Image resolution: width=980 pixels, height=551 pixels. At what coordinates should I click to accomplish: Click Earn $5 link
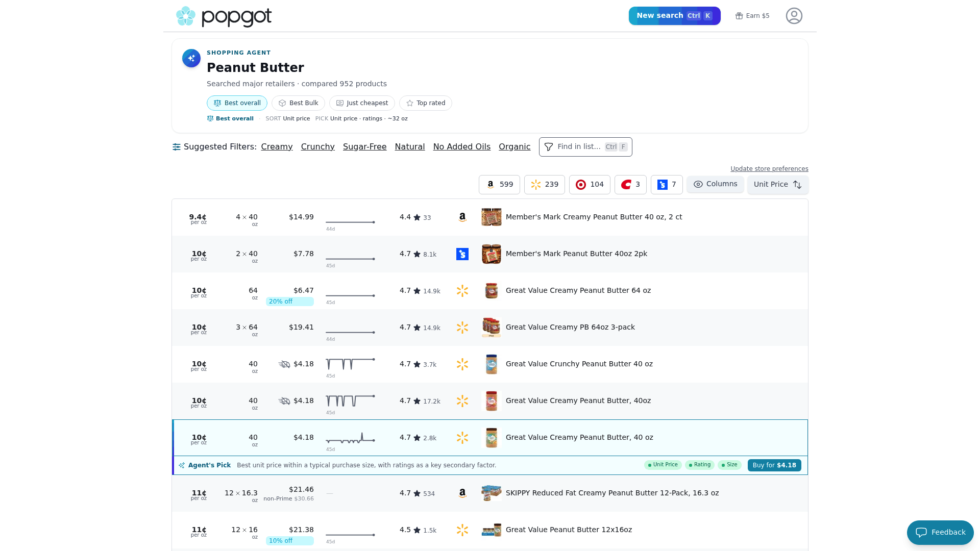(x=752, y=16)
